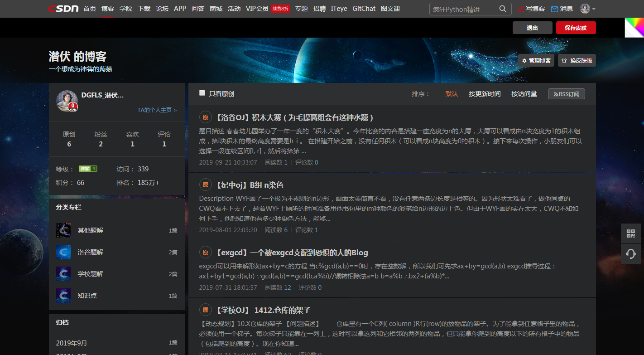Open 学校题解 category link
Screen dimensions: 644x355
(x=91, y=274)
